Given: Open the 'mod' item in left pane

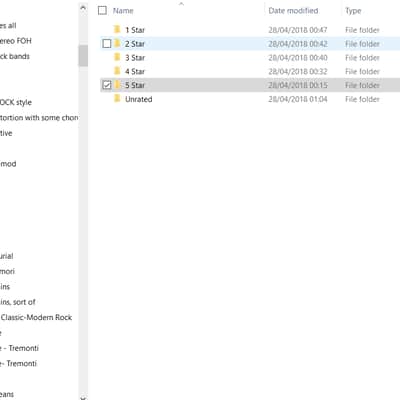Looking at the screenshot, I should point(8,164).
